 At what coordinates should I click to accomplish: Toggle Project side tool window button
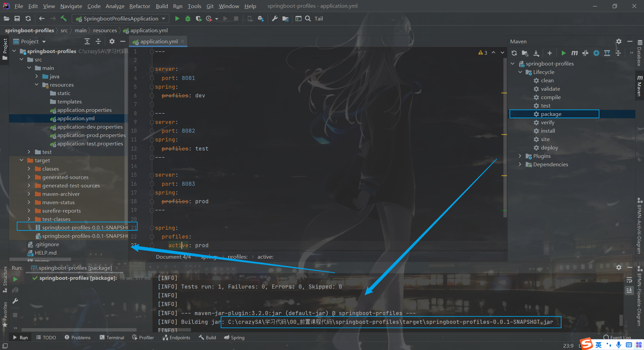tap(5, 49)
